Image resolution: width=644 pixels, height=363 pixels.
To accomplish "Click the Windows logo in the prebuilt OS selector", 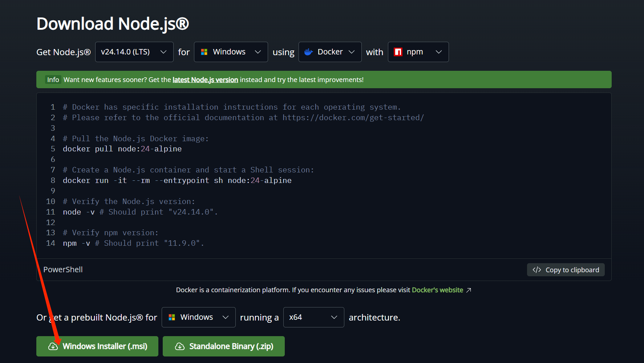I will 172,317.
